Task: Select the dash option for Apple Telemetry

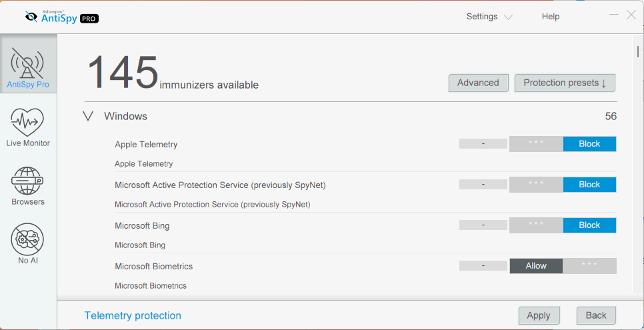Action: point(483,144)
